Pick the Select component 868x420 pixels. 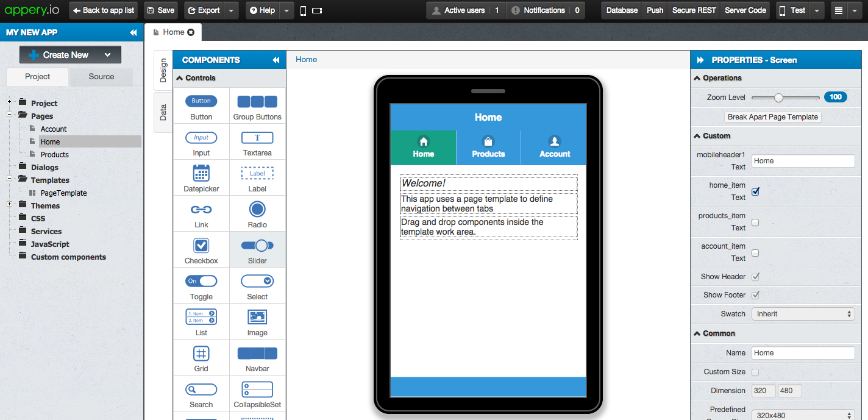(257, 286)
